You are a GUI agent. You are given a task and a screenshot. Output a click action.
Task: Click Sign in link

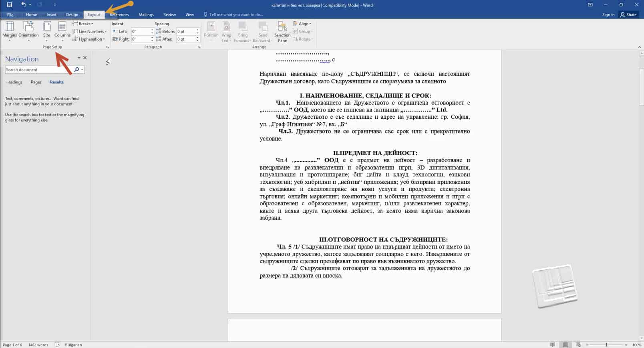click(x=608, y=15)
